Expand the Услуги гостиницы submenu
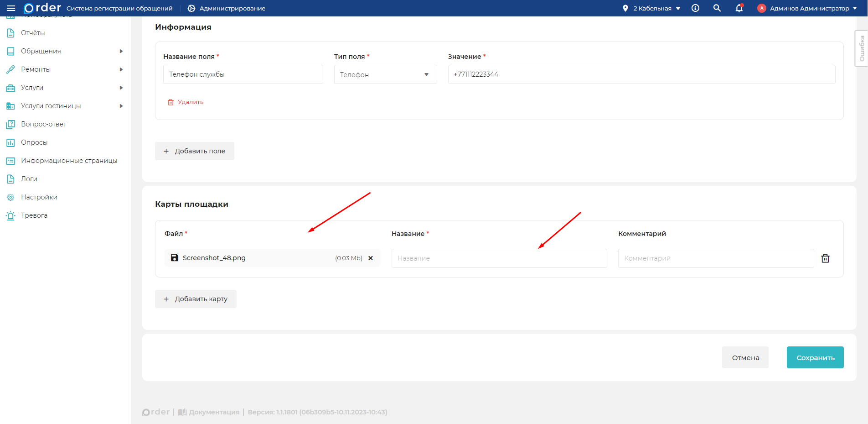 click(121, 106)
